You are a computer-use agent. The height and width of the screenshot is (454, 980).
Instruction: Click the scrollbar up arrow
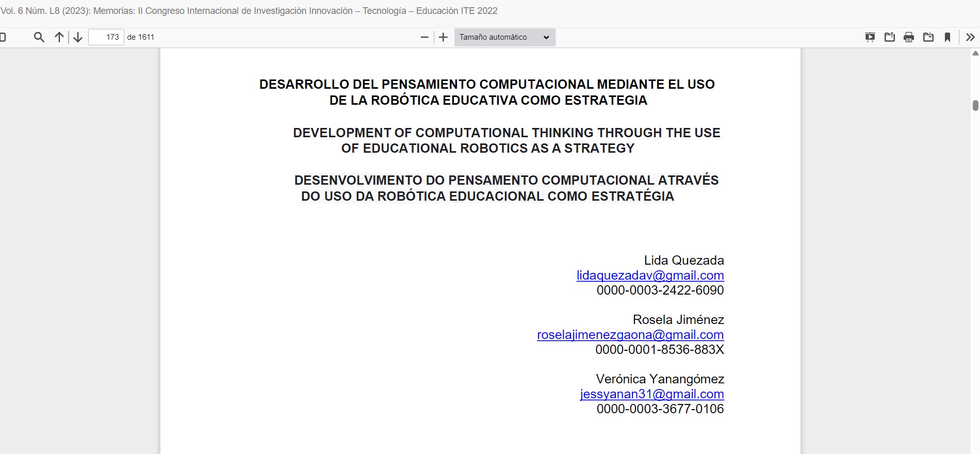click(975, 53)
